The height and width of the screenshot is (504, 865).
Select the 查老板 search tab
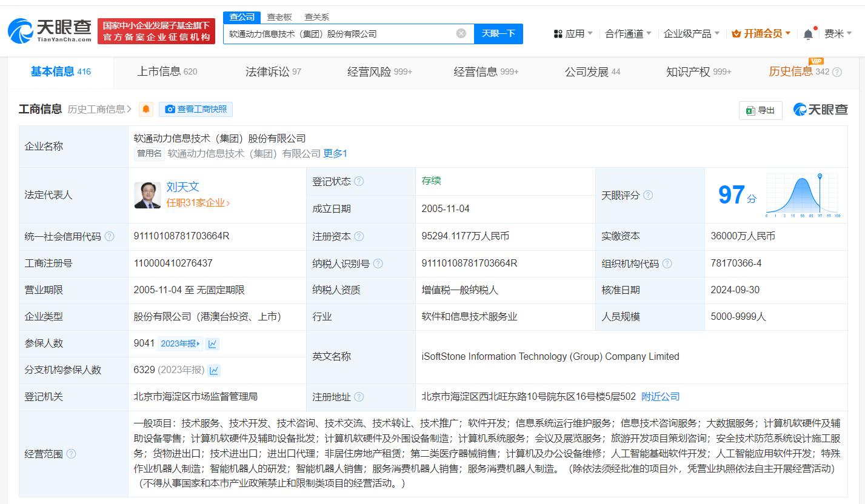point(279,17)
